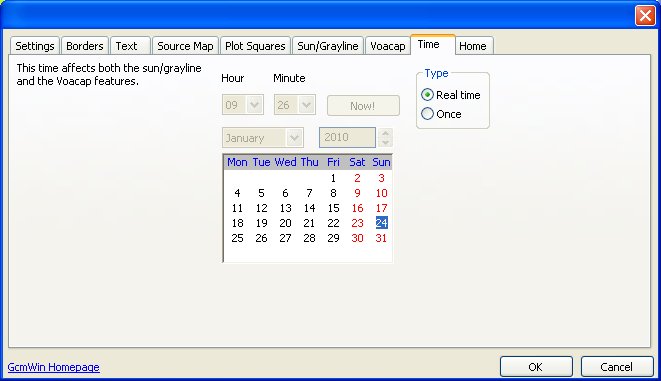
Task: Select the Time tab
Action: [433, 45]
